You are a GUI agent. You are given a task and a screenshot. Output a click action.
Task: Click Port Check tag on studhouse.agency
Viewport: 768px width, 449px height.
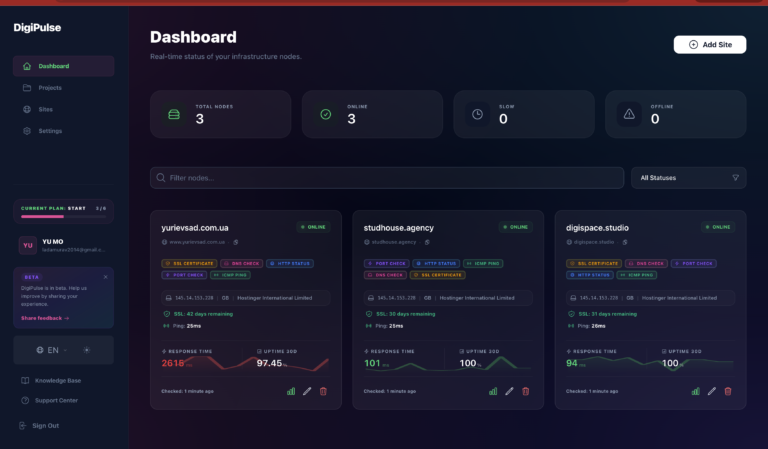[x=386, y=263]
